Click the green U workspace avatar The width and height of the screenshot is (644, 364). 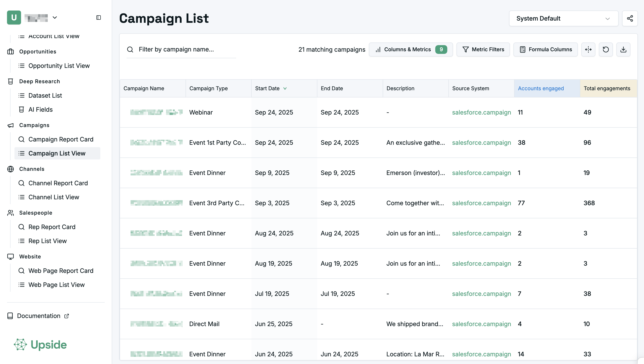14,18
